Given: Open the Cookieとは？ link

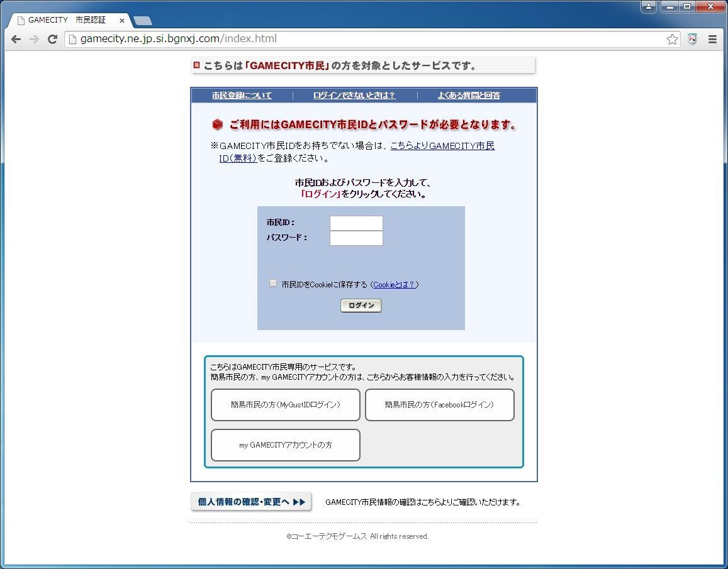Looking at the screenshot, I should point(394,284).
